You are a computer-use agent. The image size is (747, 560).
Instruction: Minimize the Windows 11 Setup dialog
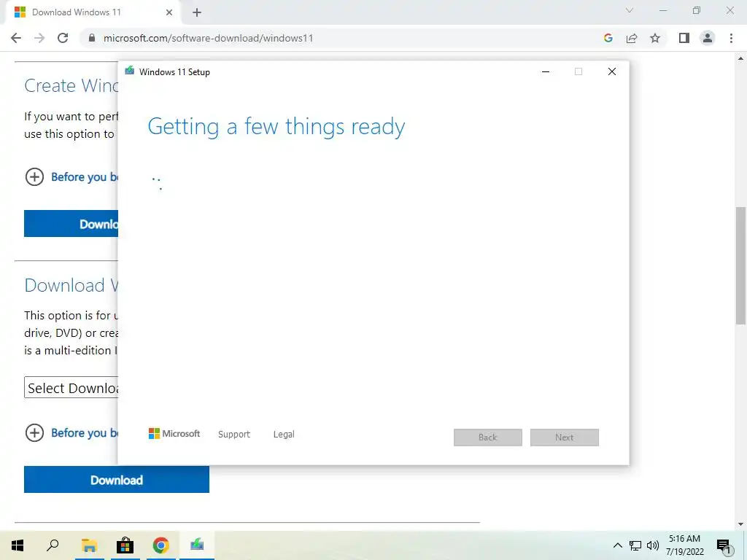pyautogui.click(x=546, y=71)
